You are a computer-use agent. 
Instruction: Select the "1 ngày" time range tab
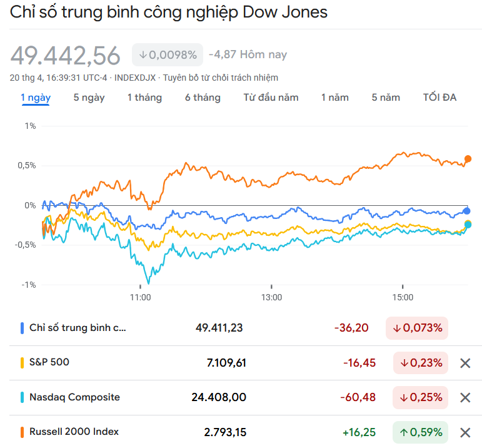tap(36, 98)
